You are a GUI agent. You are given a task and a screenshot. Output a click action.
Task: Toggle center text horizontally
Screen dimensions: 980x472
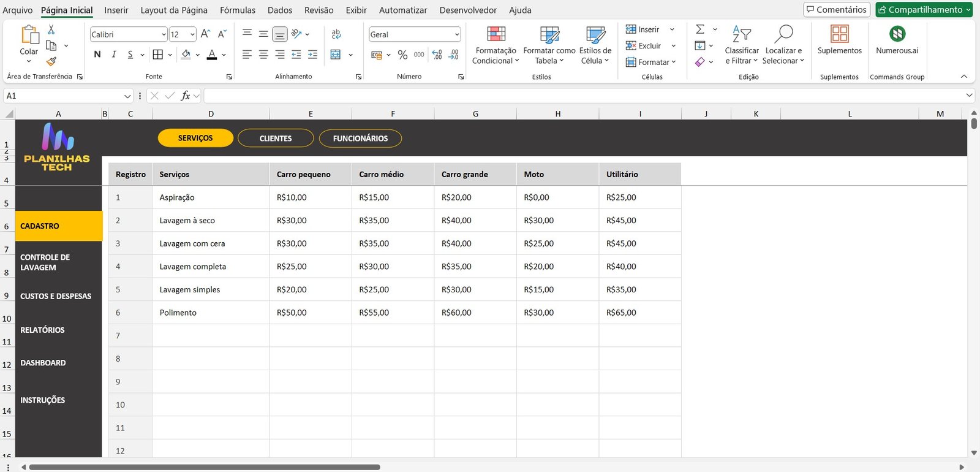coord(263,55)
